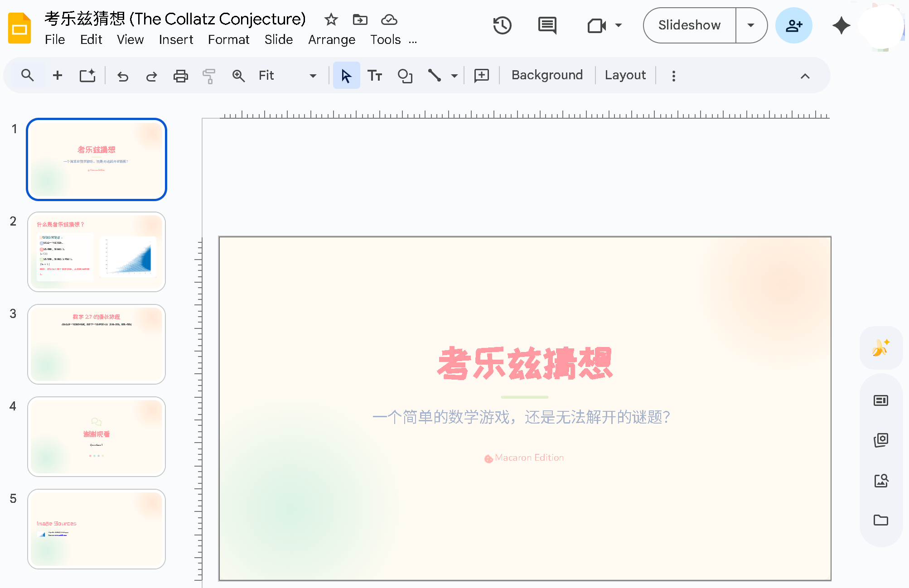Select the shape tool
Screen dimensions: 909x588
(x=405, y=76)
